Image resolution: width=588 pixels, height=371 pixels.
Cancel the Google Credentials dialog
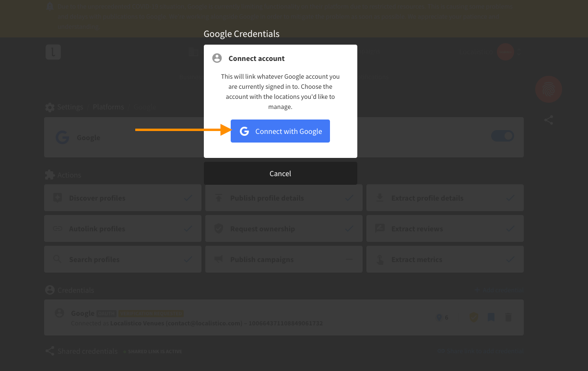coord(281,173)
